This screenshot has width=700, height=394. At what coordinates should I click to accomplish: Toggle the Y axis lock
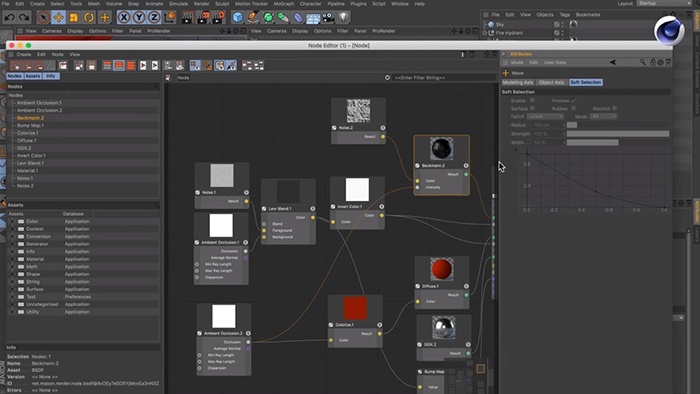coord(139,17)
